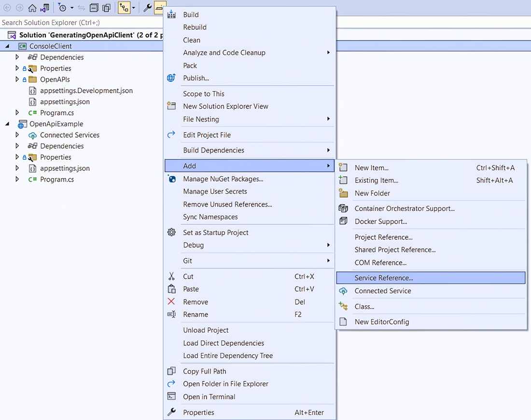Open the Pending Changes Filter clock icon
This screenshot has height=420, width=531.
tap(62, 8)
